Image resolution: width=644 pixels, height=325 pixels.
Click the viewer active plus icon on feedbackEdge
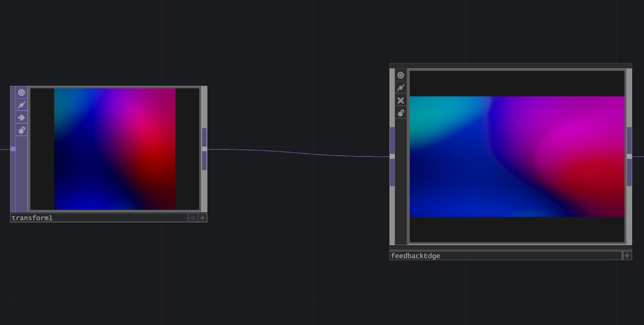(627, 256)
